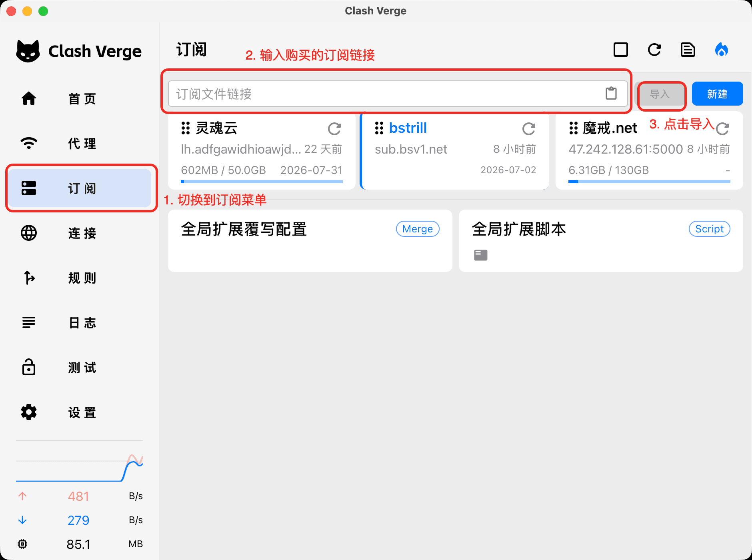This screenshot has width=752, height=560.
Task: Click the 481 upload speed value
Action: [x=78, y=496]
